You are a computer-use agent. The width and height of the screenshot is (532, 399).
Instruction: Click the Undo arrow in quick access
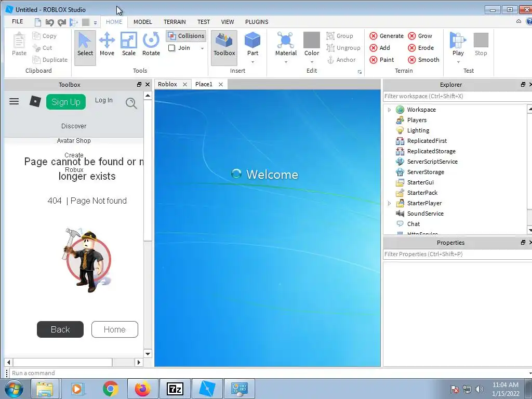tap(50, 22)
